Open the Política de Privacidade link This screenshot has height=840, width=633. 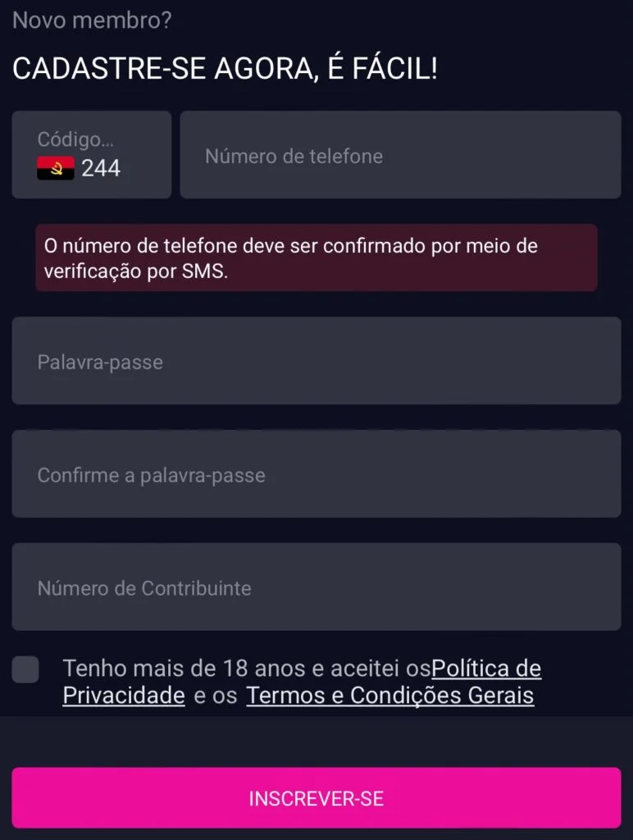(486, 669)
